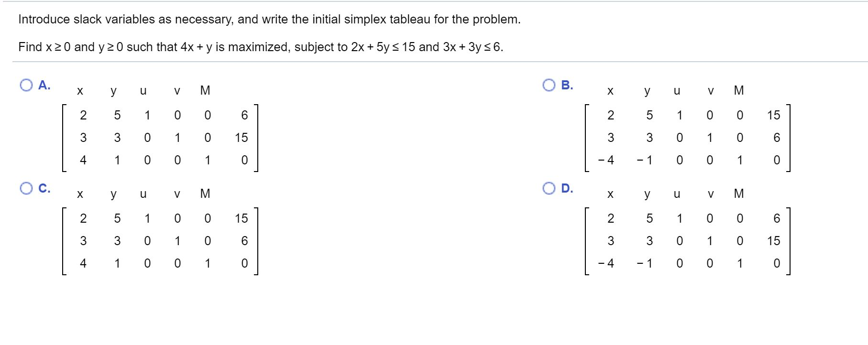Click the value 15 in option C top row

click(x=242, y=219)
